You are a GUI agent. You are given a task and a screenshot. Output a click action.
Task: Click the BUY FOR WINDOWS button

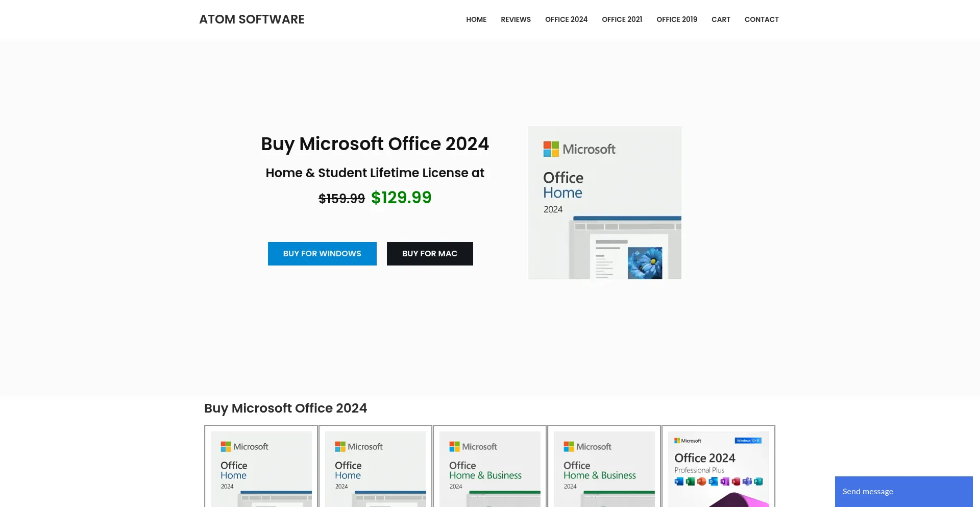tap(322, 254)
